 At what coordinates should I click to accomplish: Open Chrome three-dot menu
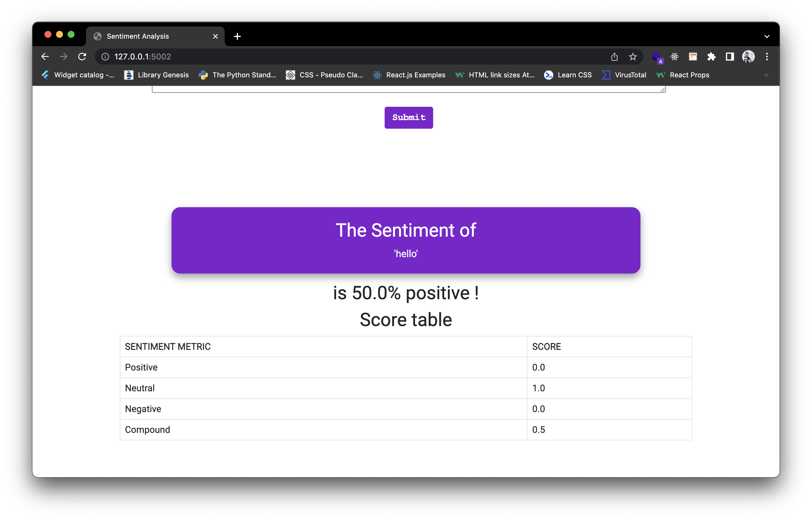767,57
